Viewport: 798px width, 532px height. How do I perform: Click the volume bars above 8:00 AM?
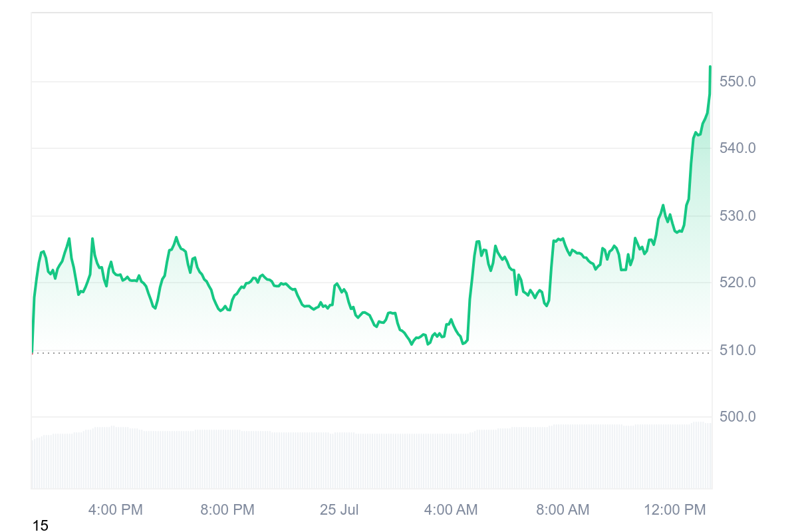(x=563, y=459)
